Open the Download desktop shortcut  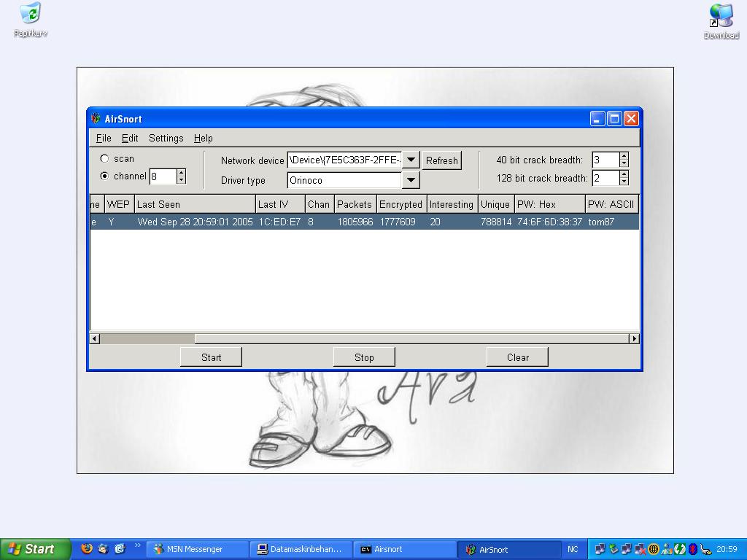point(721,21)
